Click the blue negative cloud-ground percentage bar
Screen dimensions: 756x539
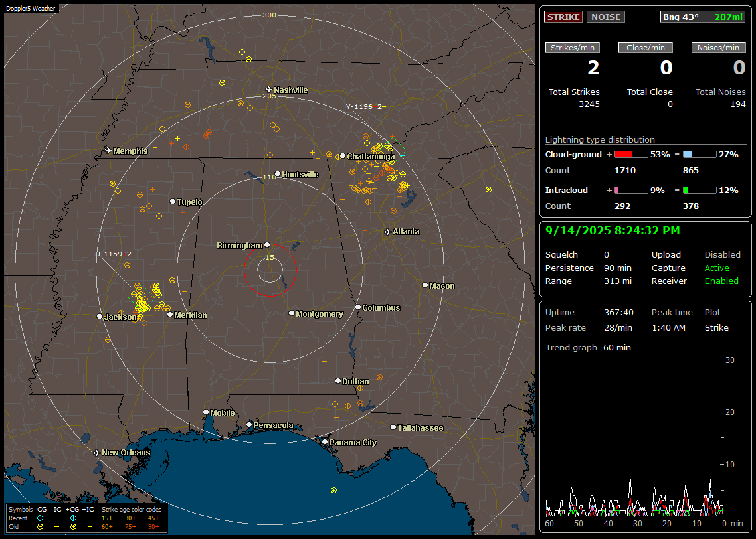(700, 155)
